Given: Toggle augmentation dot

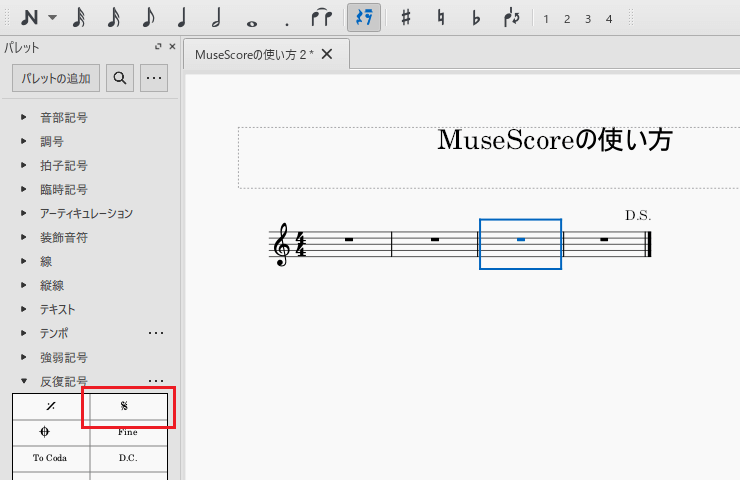Looking at the screenshot, I should click(x=286, y=24).
